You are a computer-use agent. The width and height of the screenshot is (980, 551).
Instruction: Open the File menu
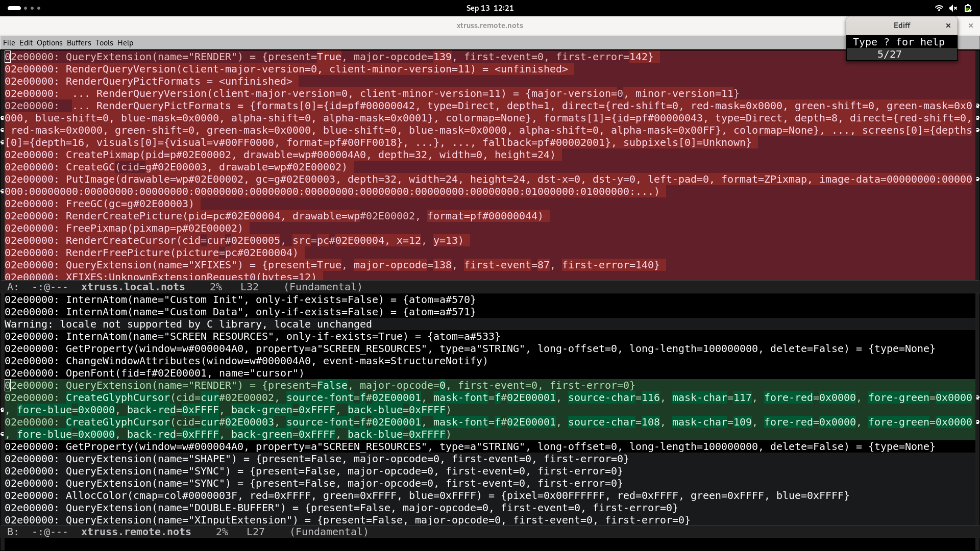point(9,42)
